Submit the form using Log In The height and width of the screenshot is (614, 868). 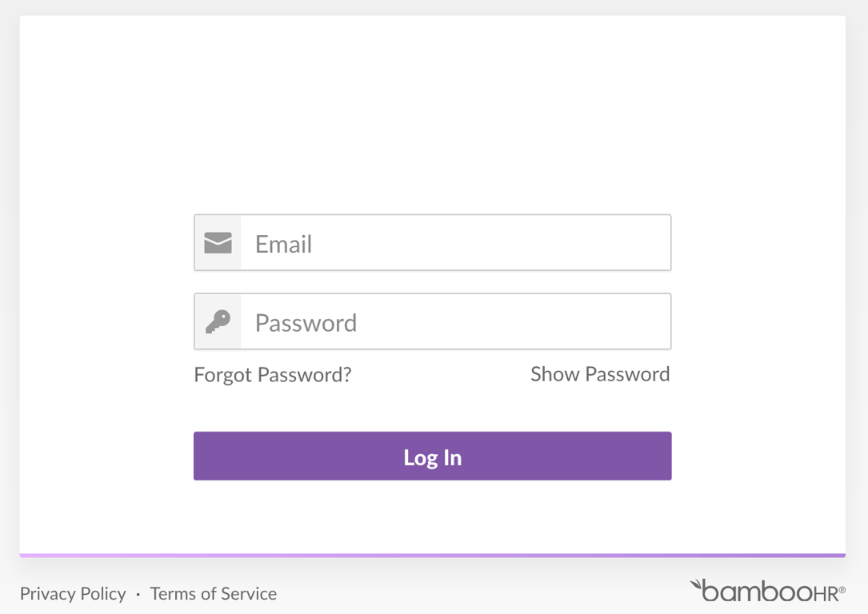click(x=432, y=457)
